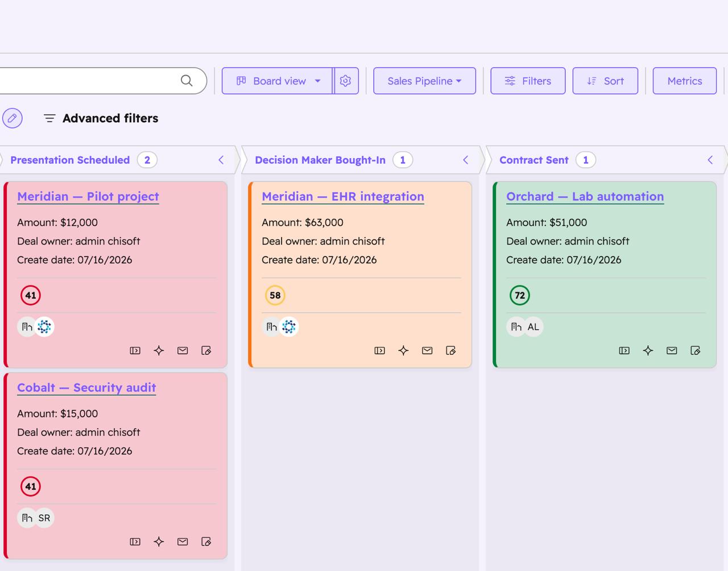Image resolution: width=728 pixels, height=571 pixels.
Task: Open board view settings gear
Action: tap(346, 81)
